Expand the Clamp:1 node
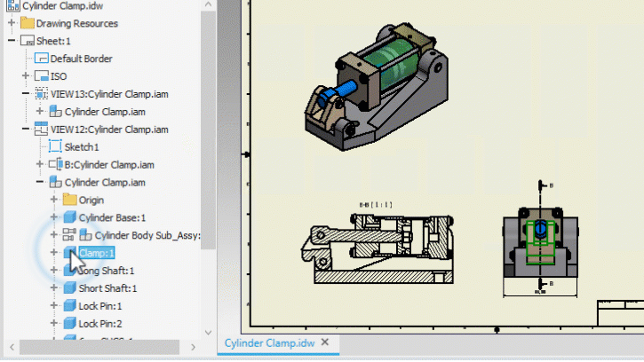 54,252
